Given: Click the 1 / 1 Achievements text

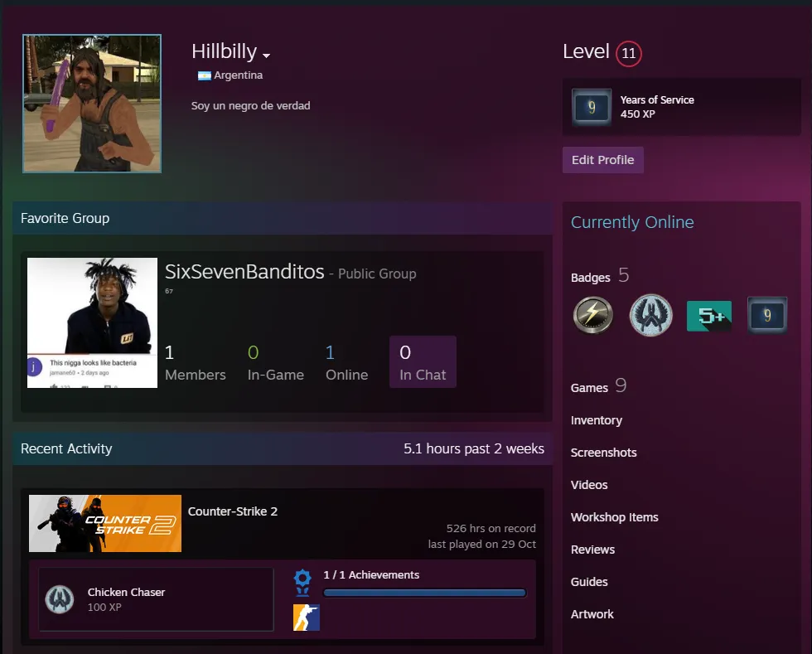Looking at the screenshot, I should [x=371, y=574].
